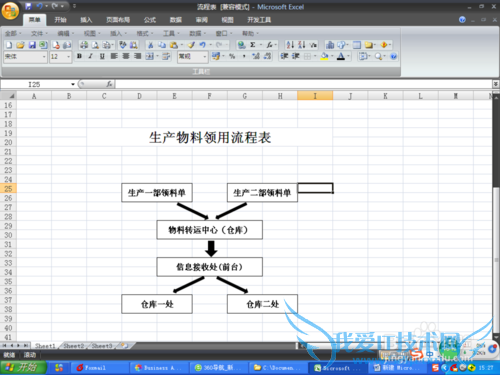Open the font size 12 dropdown
This screenshot has height=375, width=500.
tap(68, 57)
